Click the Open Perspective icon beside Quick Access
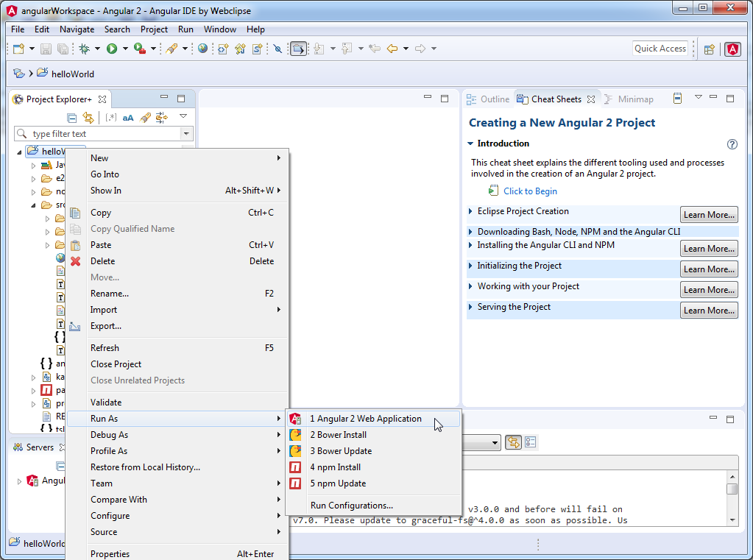753x560 pixels. [x=710, y=49]
